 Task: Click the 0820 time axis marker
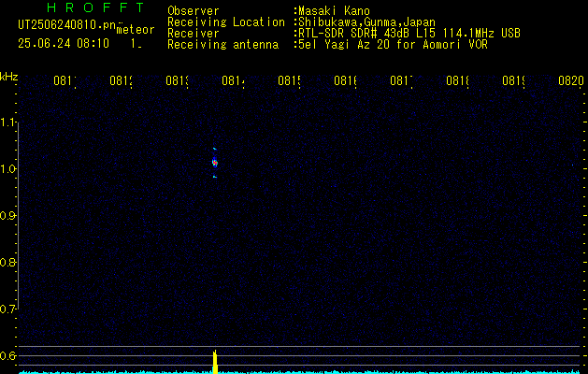(x=571, y=80)
